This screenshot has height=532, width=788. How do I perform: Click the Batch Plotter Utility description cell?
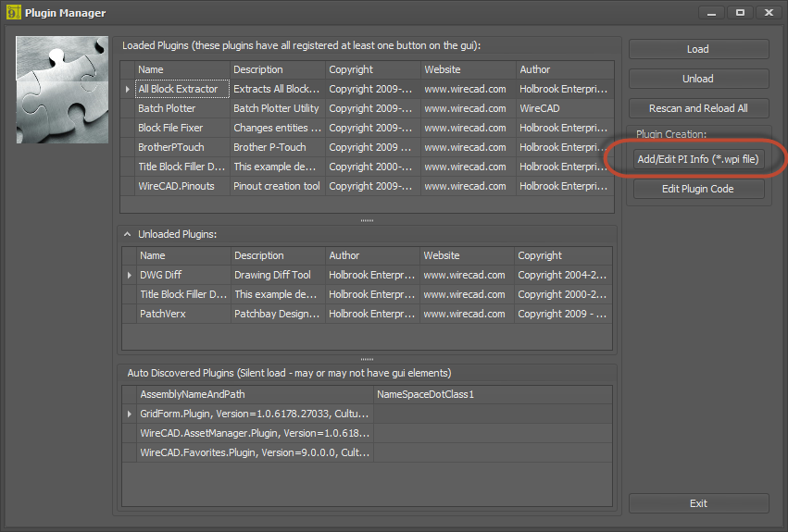click(278, 108)
